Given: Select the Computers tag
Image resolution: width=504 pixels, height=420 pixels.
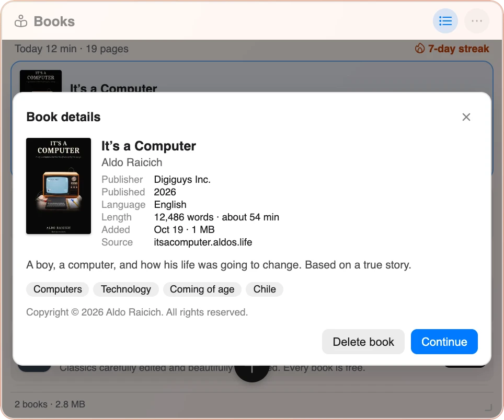Looking at the screenshot, I should (x=58, y=289).
